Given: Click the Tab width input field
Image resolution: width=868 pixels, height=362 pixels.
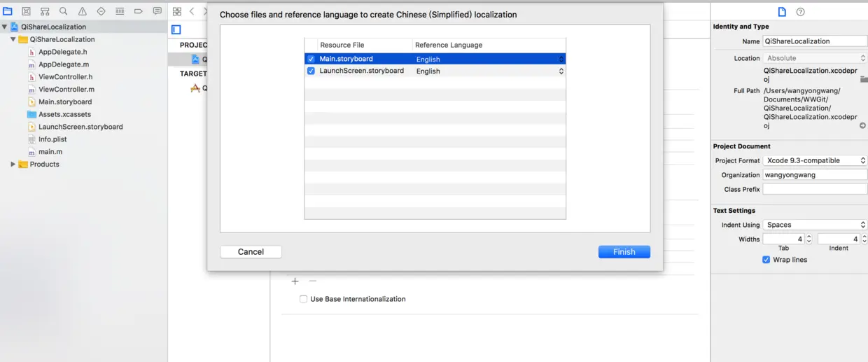Looking at the screenshot, I should pos(784,239).
